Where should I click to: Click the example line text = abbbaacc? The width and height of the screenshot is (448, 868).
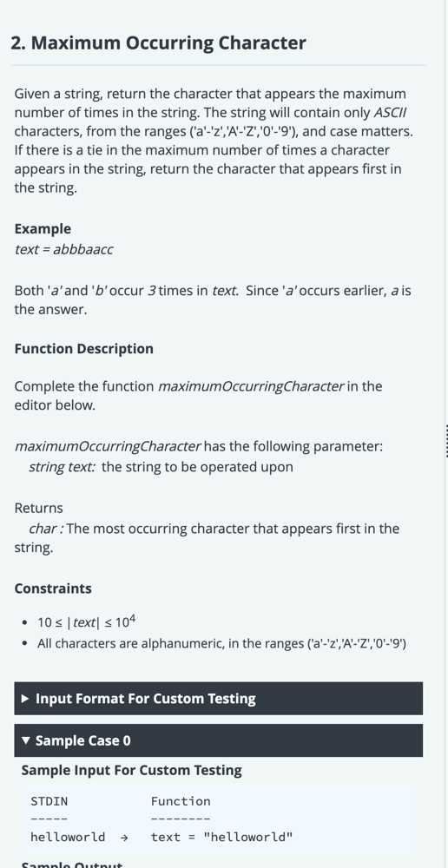click(x=63, y=249)
